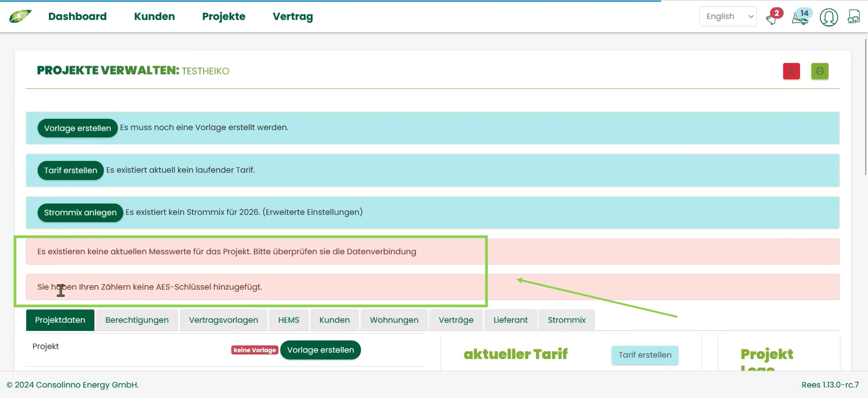This screenshot has width=868, height=398.
Task: Open the HEMS tab
Action: [x=288, y=320]
